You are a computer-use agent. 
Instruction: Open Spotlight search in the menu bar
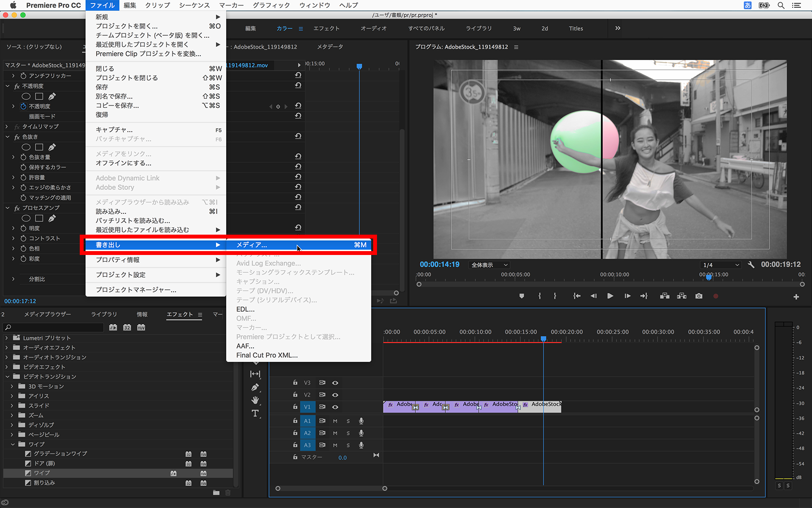781,5
